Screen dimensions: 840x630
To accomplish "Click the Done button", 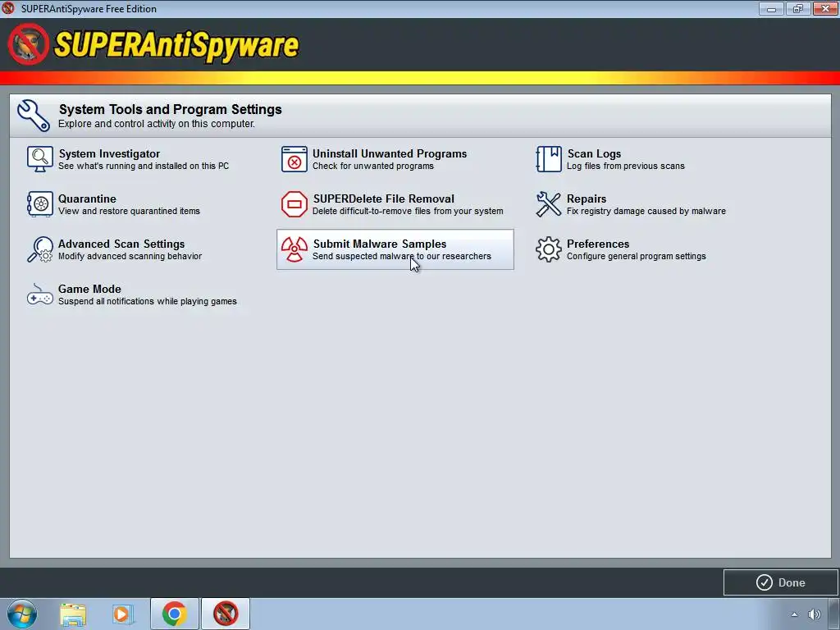I will point(780,582).
